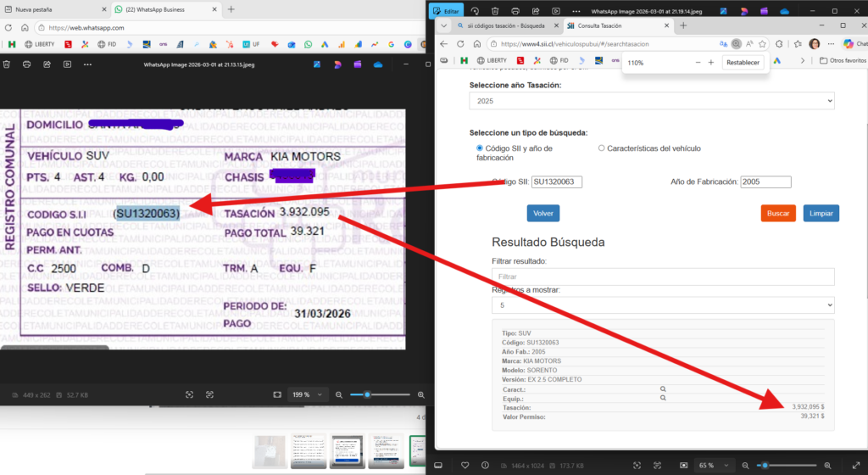Expand the tab list chevron in the SII browser
Screen dimensions: 868x475
[443, 25]
